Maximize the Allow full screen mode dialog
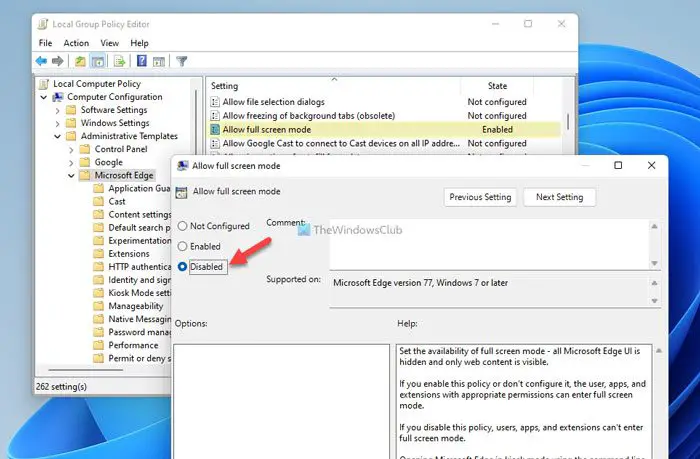Viewport: 700px width, 459px height. tap(618, 165)
